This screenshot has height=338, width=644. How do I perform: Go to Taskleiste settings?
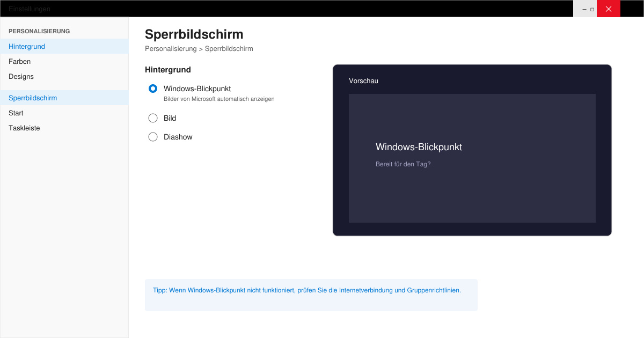64,128
